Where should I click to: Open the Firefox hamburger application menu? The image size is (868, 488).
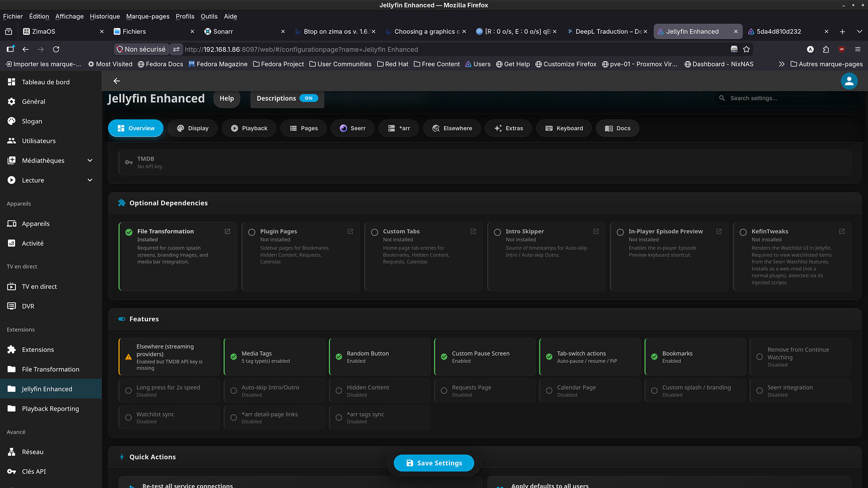coord(858,49)
